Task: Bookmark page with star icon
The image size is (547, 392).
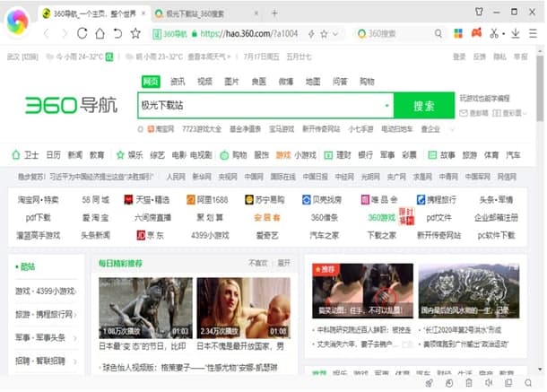Action: pos(135,33)
